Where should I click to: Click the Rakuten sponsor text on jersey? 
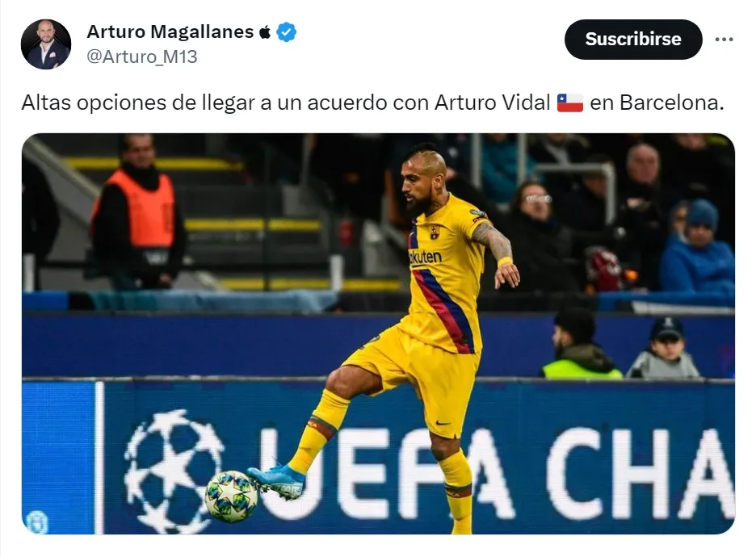point(425,258)
